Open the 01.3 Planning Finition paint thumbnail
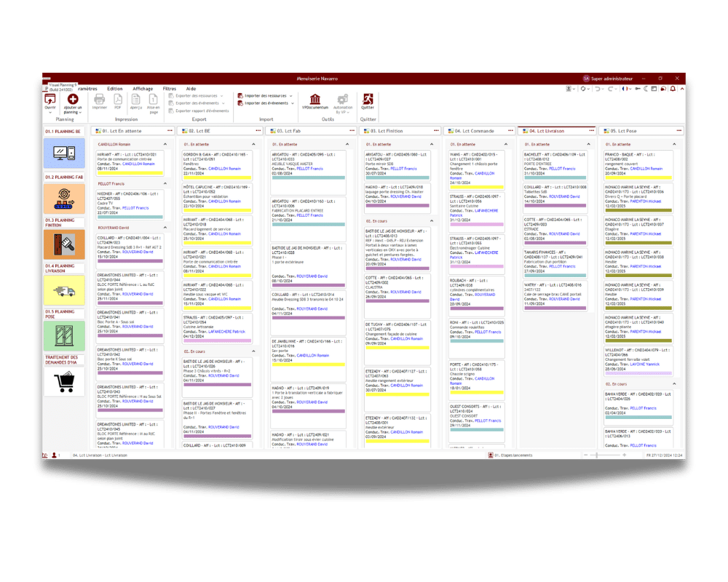Viewport: 728px width, 582px height. pos(64,244)
